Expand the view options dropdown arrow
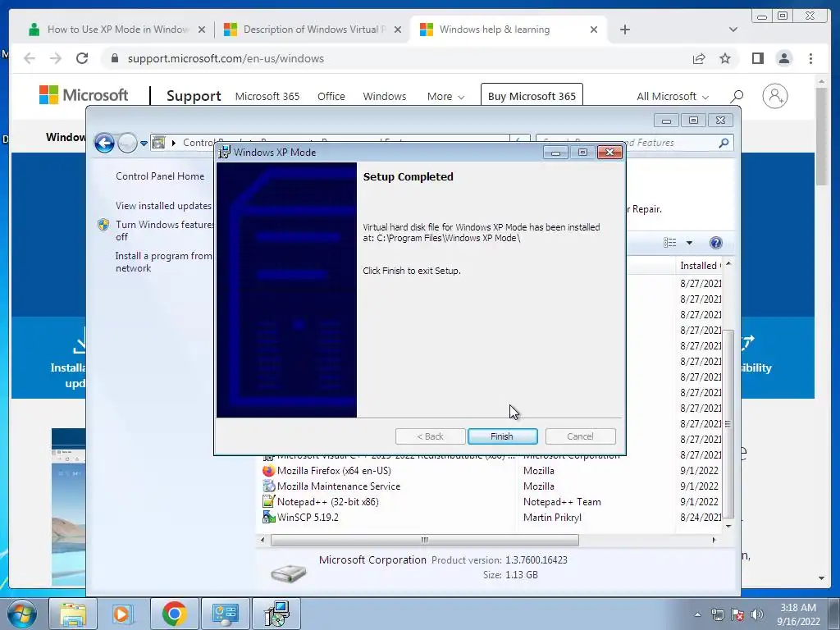 689,243
